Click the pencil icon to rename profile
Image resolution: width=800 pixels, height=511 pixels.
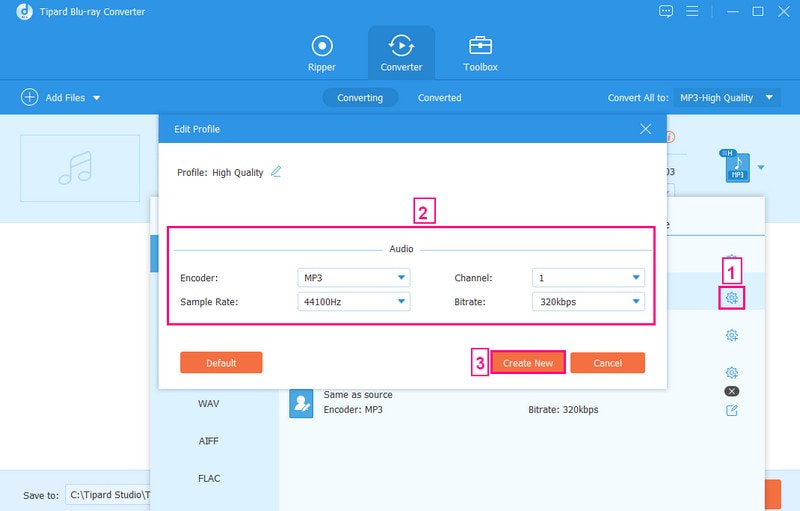(276, 172)
